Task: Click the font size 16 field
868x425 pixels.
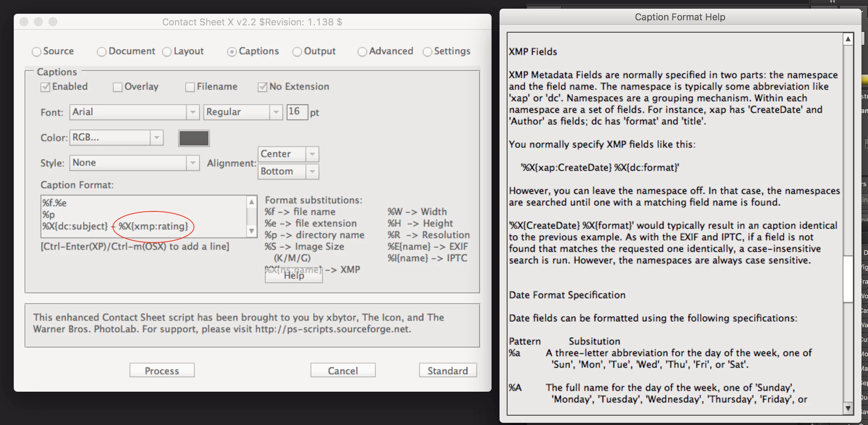Action: [x=297, y=112]
